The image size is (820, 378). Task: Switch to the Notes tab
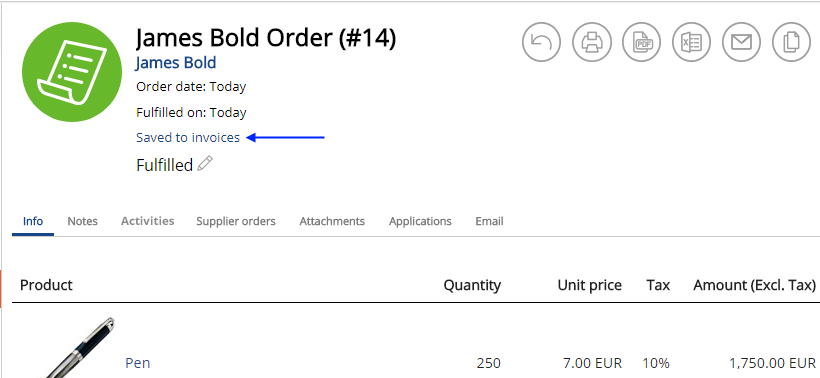[82, 221]
